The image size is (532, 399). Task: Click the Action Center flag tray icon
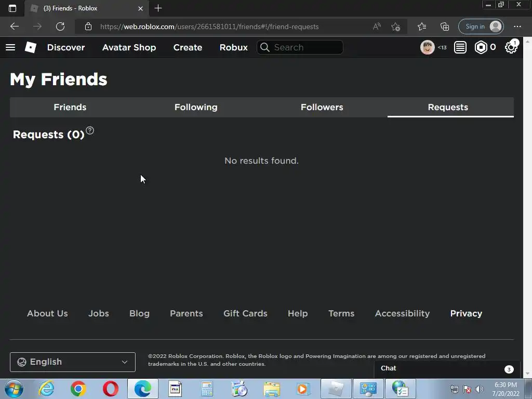pos(467,389)
